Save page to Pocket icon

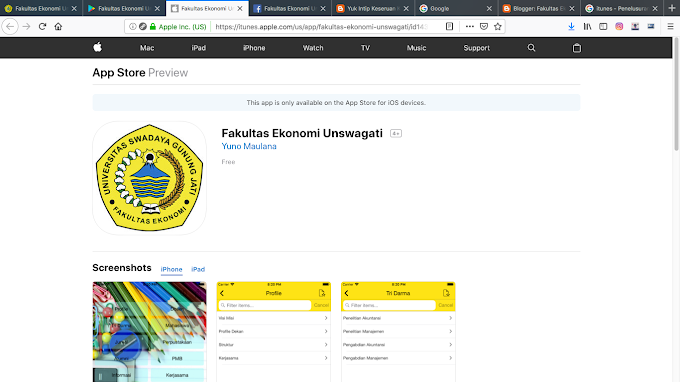tap(484, 26)
